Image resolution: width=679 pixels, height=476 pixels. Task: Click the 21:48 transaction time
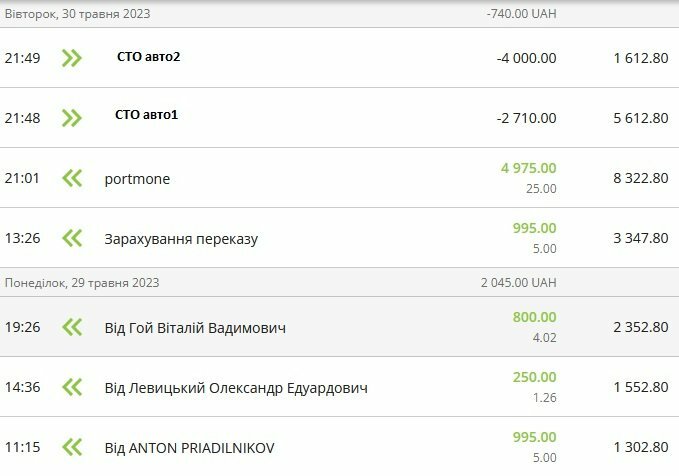coord(22,118)
